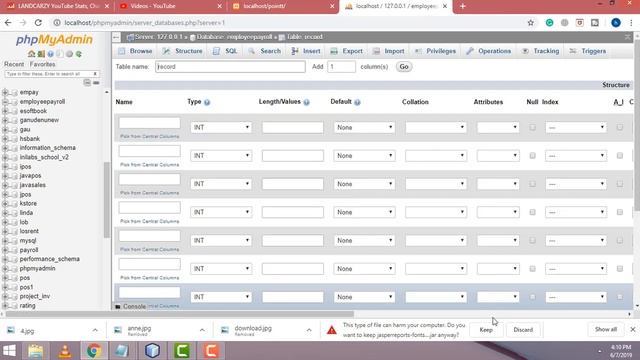
Task: Open a new browser tab
Action: point(462,6)
